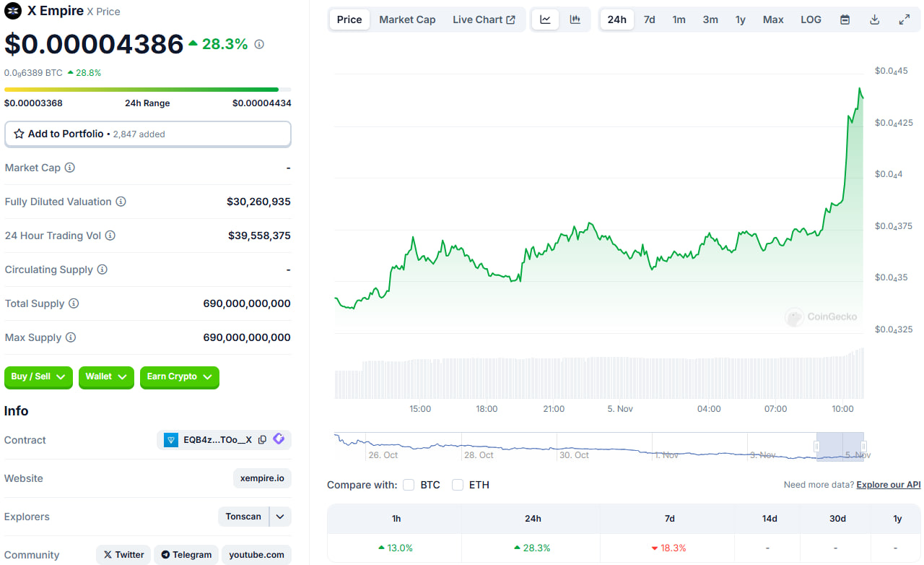The height and width of the screenshot is (565, 924).
Task: Enable the BTC comparison checkbox
Action: [409, 485]
